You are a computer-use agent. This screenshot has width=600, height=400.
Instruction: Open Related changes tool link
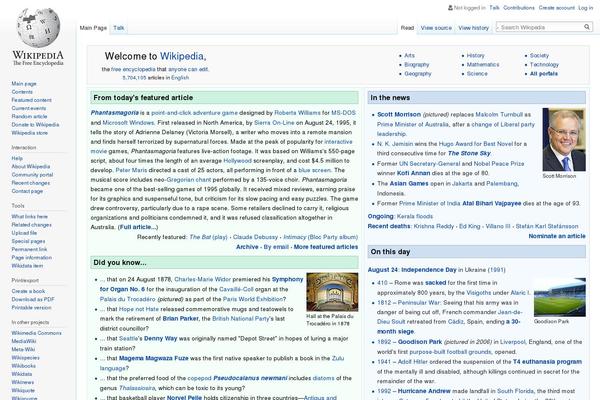tap(31, 225)
